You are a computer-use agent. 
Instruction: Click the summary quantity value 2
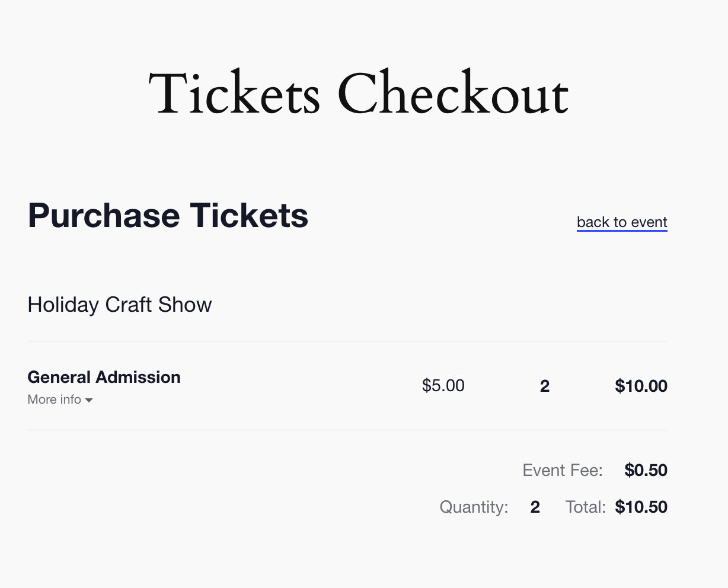coord(535,507)
